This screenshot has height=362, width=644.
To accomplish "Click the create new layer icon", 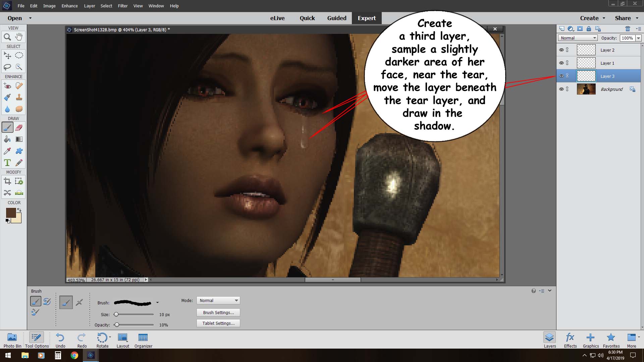I will [x=561, y=29].
